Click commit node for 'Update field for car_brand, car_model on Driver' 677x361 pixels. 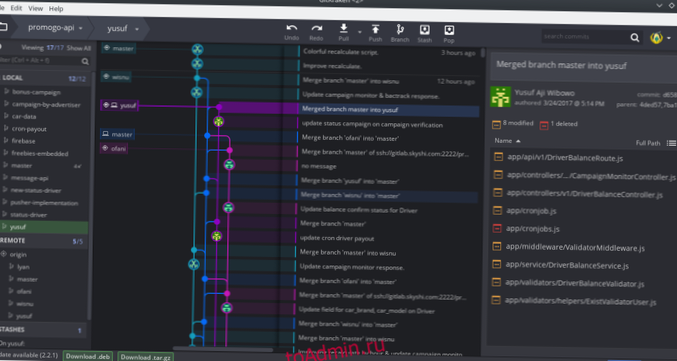pyautogui.click(x=227, y=308)
